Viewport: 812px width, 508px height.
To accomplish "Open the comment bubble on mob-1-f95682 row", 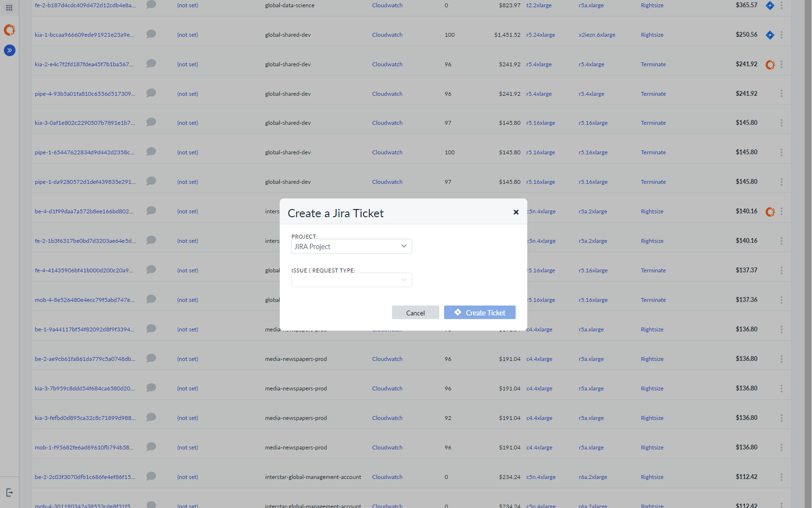I will (151, 446).
